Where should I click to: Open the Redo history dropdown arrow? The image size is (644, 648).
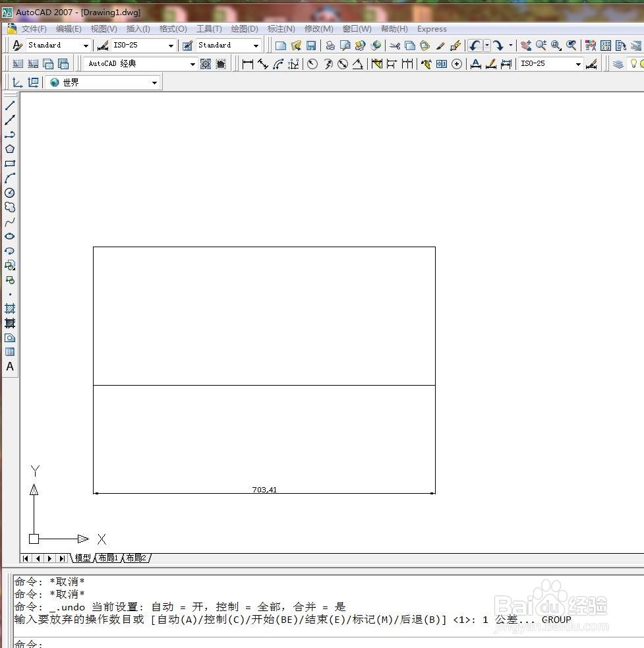[x=510, y=45]
